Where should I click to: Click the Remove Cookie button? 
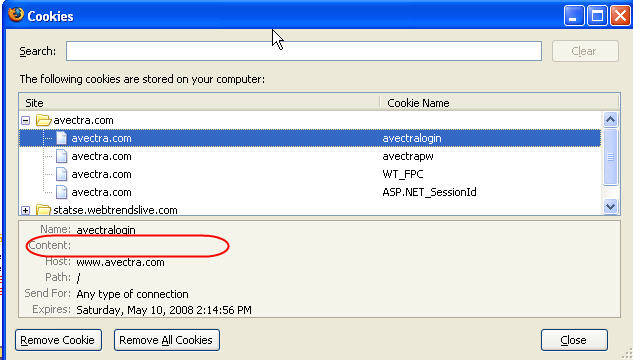point(58,340)
